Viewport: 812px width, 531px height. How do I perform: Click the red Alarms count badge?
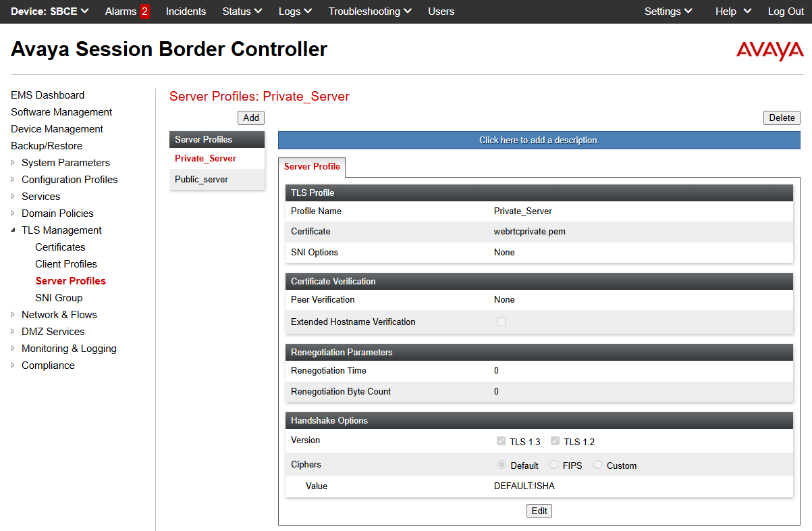[144, 11]
